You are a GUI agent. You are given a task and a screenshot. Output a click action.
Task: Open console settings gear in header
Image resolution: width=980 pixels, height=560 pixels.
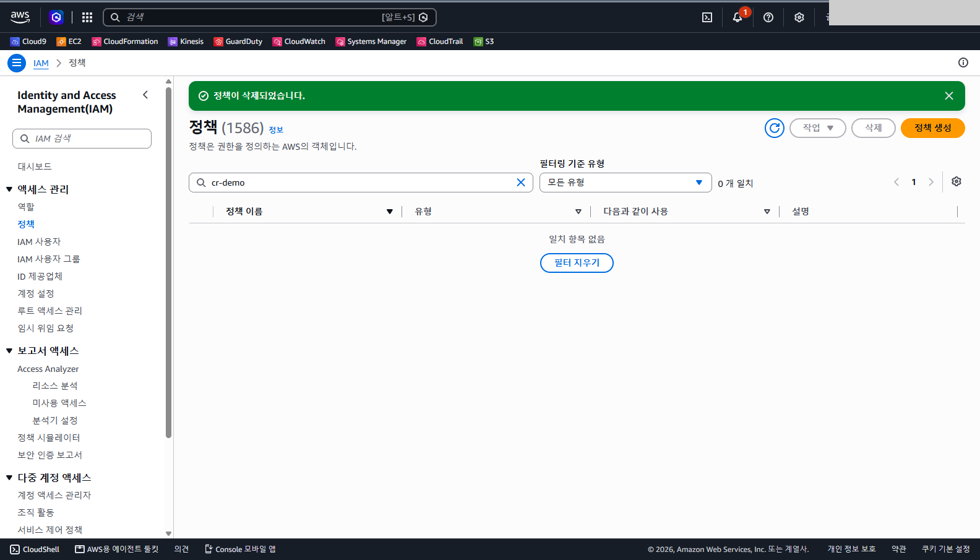pyautogui.click(x=799, y=17)
